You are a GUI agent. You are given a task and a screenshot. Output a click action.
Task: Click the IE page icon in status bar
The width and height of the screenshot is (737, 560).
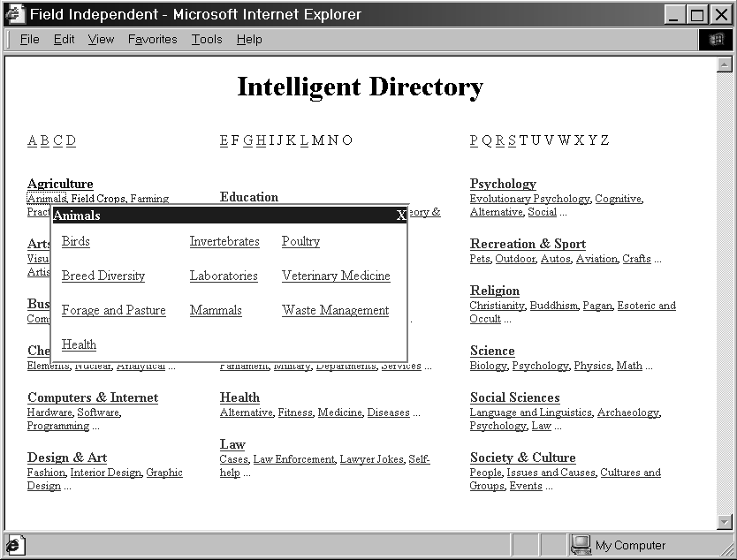pos(16,545)
